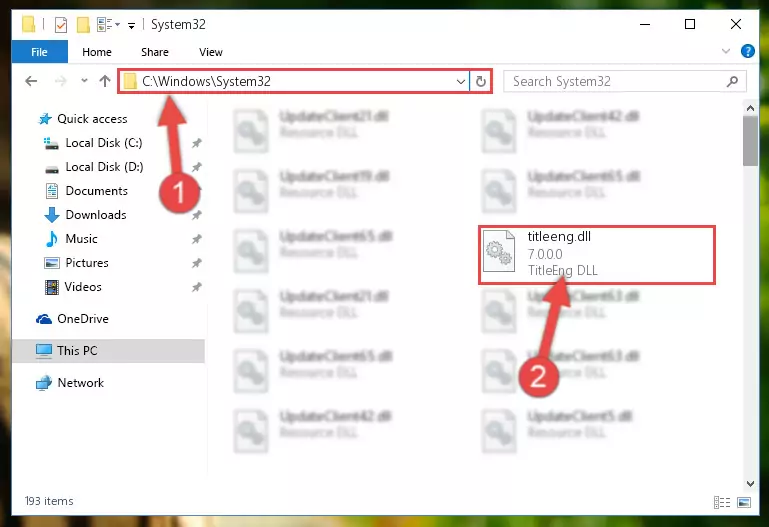Go forward with the forward arrow

(x=60, y=81)
